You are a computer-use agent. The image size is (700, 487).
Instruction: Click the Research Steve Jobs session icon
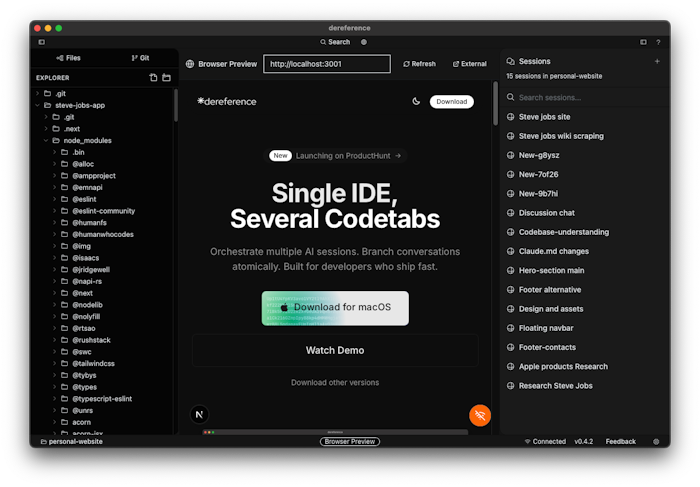511,386
